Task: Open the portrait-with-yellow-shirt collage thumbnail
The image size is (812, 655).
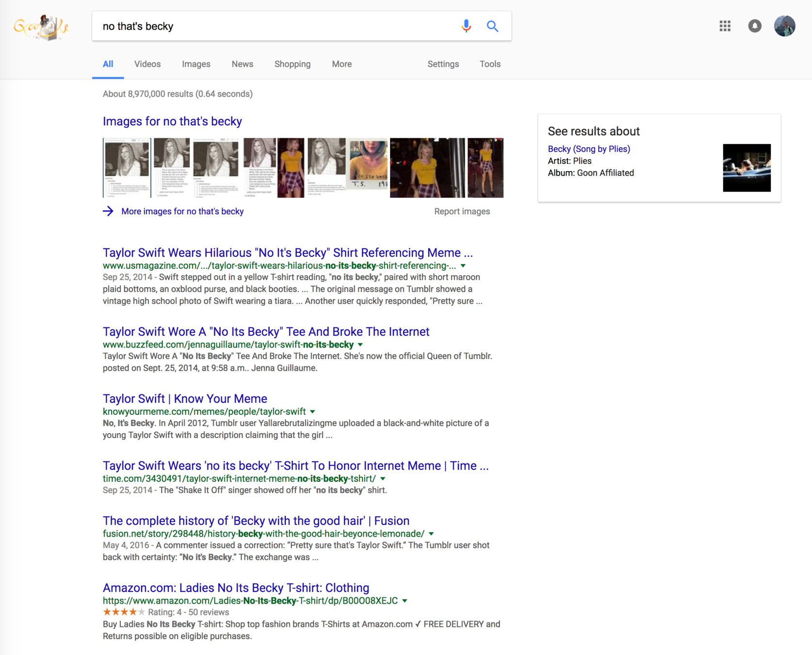Action: click(274, 168)
